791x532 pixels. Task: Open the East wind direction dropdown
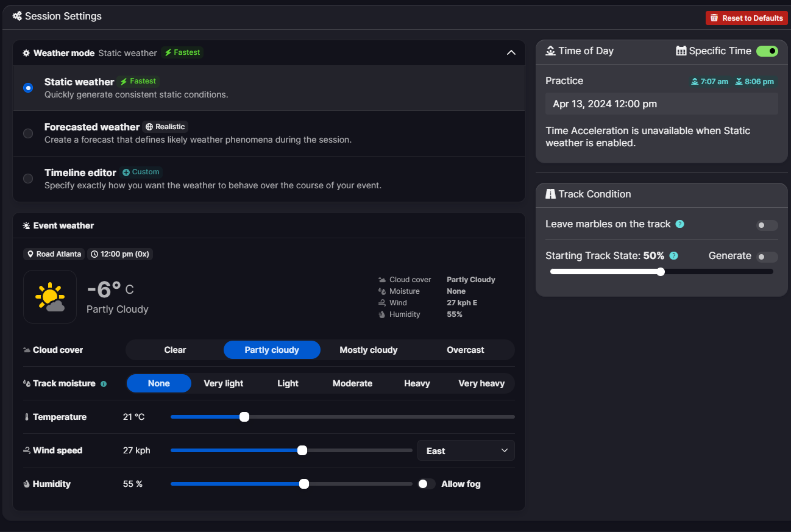[x=466, y=451]
